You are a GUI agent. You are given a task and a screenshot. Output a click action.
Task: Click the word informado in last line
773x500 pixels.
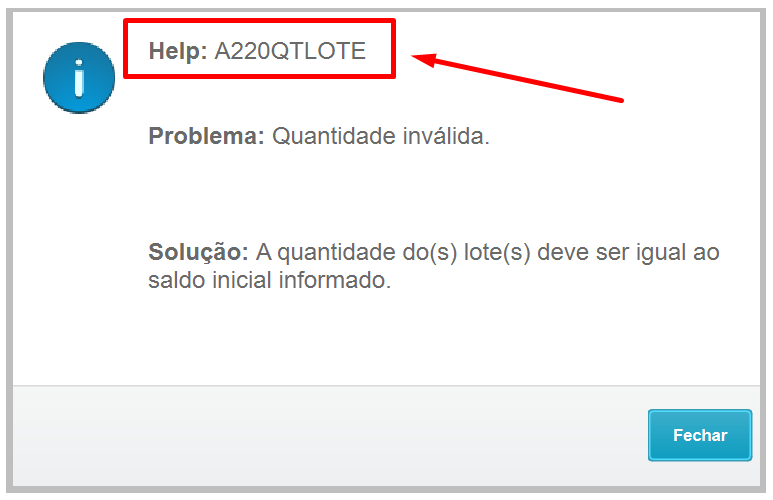[x=335, y=280]
